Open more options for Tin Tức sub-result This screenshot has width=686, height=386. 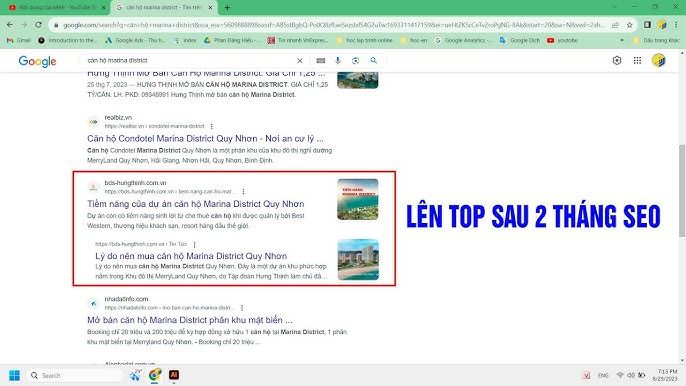point(194,244)
